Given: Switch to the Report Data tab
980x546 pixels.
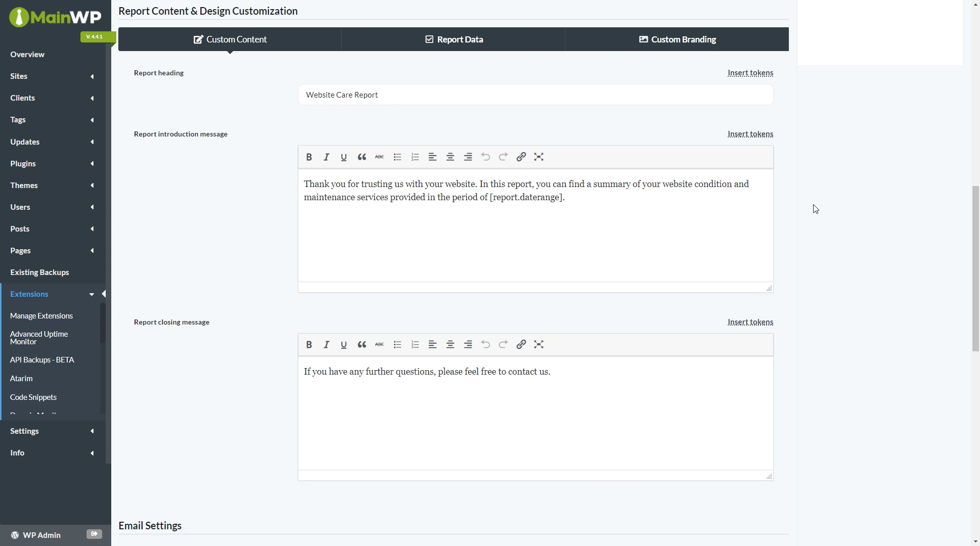Looking at the screenshot, I should click(454, 39).
